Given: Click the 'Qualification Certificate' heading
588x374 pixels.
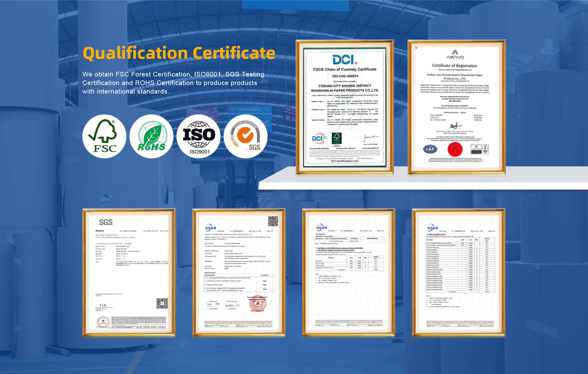Looking at the screenshot, I should pos(179,53).
